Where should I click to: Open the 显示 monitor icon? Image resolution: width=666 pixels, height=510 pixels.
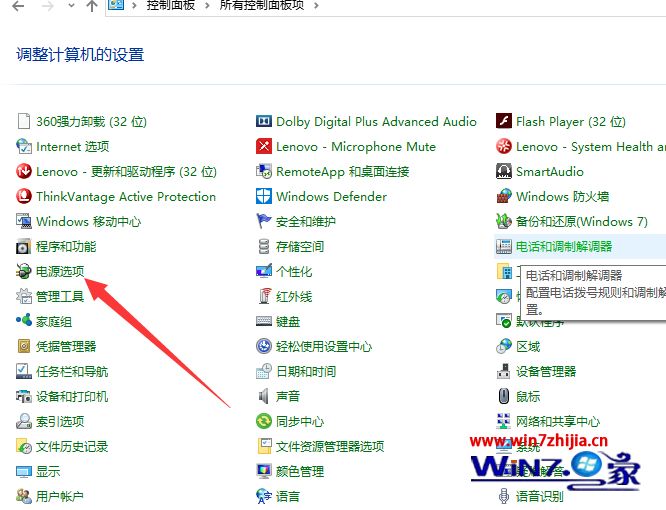point(24,471)
